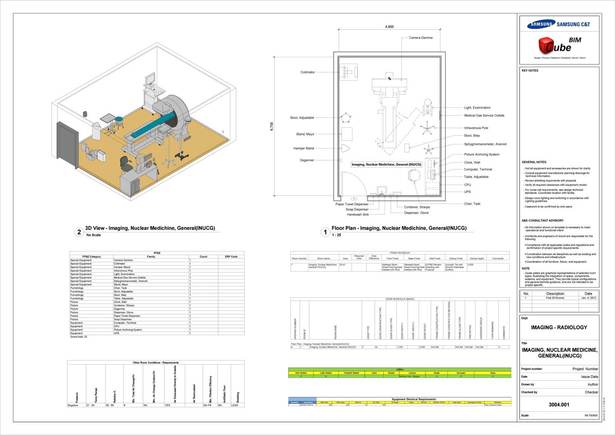
Task: Click the "Stool, Step" plan label
Action: tap(472, 136)
